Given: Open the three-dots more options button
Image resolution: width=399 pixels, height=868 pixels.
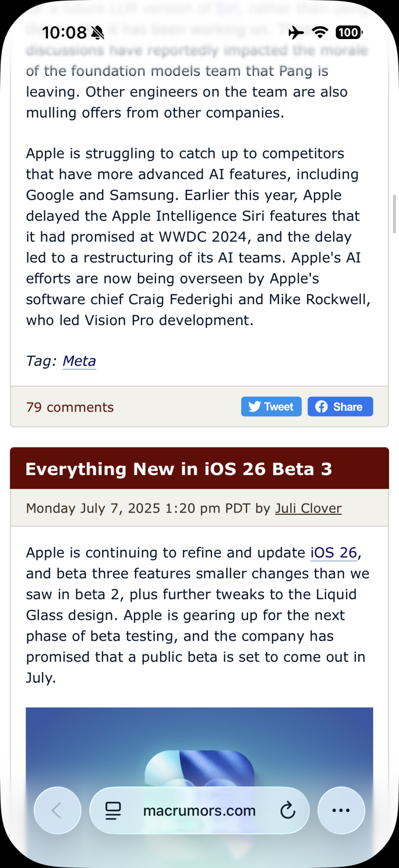Looking at the screenshot, I should click(341, 810).
